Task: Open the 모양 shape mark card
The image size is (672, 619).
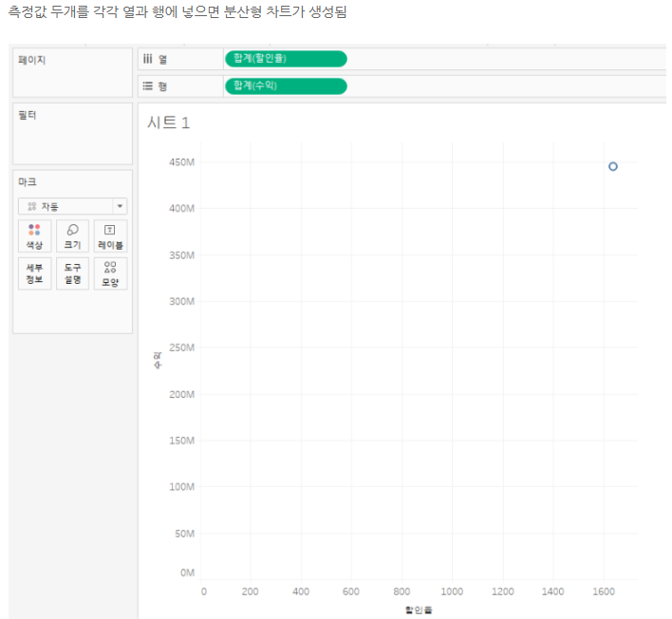Action: (110, 273)
